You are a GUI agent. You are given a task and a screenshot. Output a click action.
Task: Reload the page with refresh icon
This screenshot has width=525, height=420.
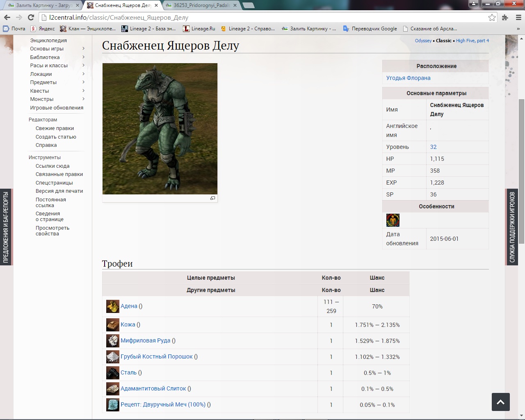coord(31,17)
